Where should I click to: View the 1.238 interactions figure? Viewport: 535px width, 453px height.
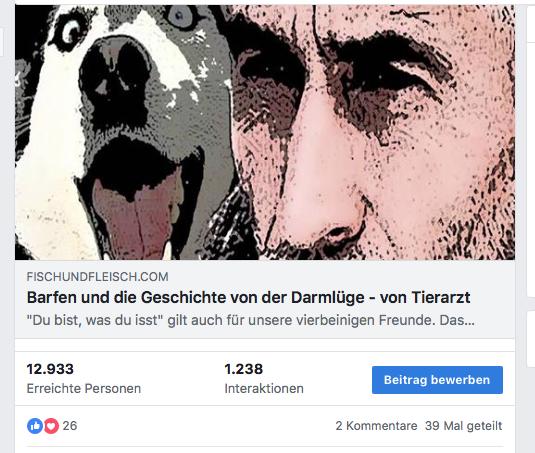244,369
